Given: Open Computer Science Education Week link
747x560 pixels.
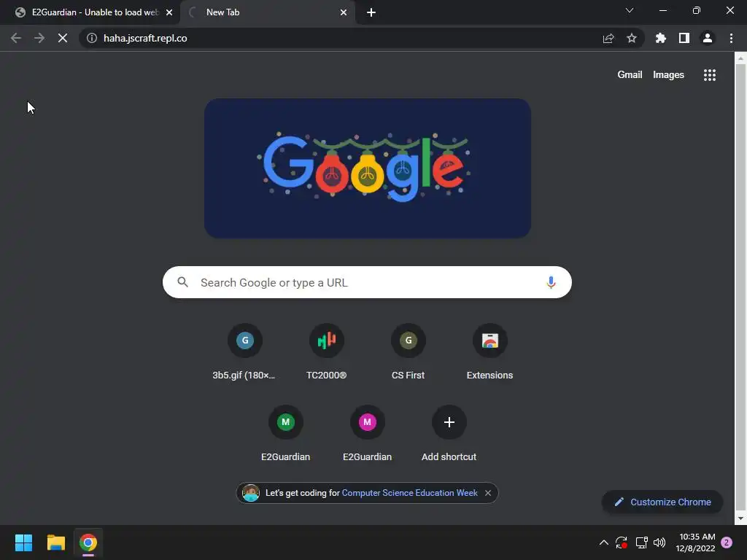Looking at the screenshot, I should [410, 493].
